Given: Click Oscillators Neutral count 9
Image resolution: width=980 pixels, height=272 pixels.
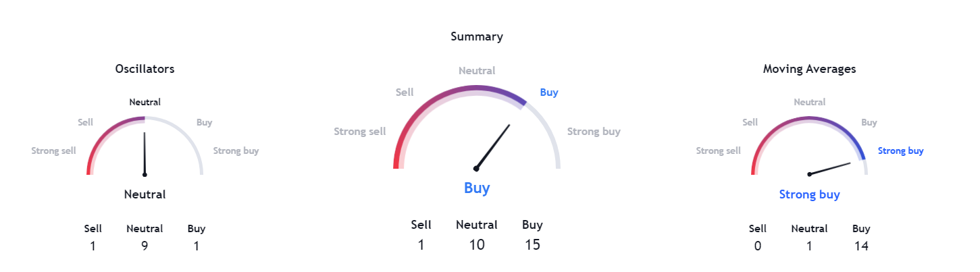Looking at the screenshot, I should click(145, 246).
